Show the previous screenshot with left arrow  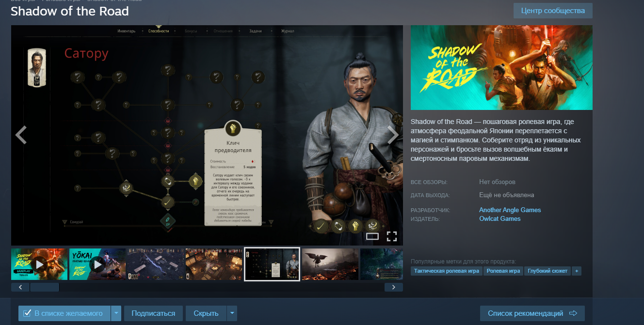click(x=21, y=135)
